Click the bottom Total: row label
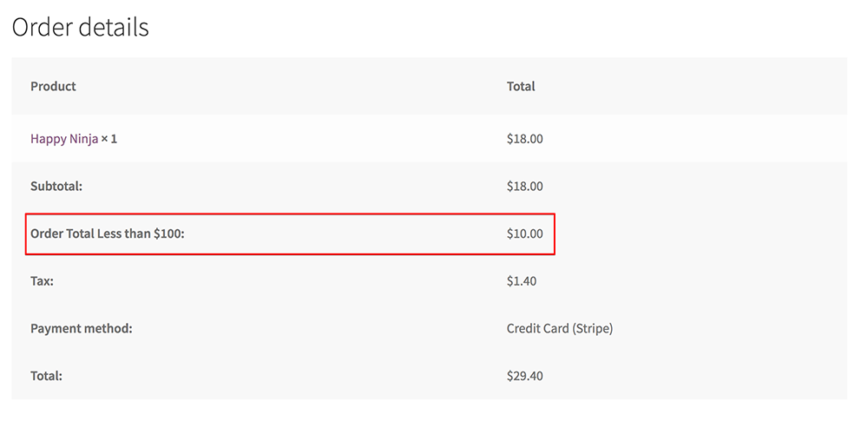 [x=46, y=377]
